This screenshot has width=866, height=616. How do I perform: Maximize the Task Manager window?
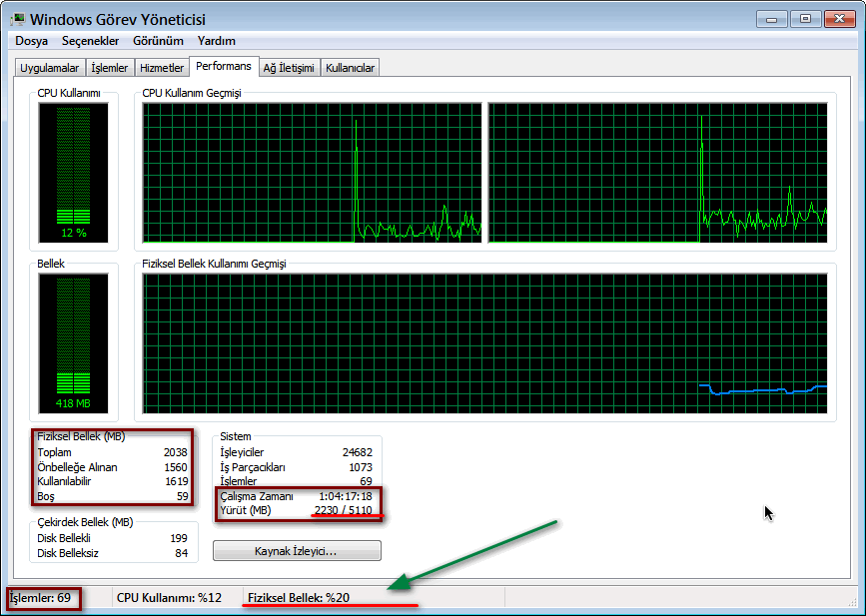(805, 19)
